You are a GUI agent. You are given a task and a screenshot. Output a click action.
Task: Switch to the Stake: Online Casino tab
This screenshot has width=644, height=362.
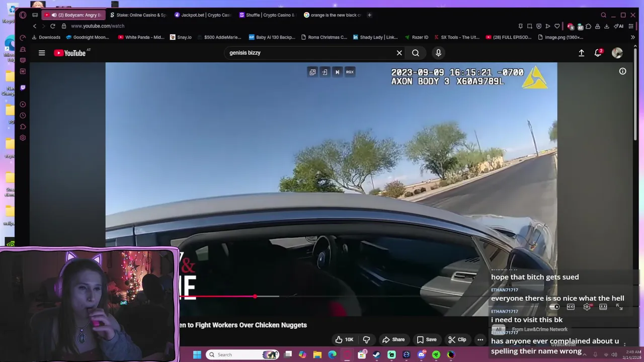[137, 15]
